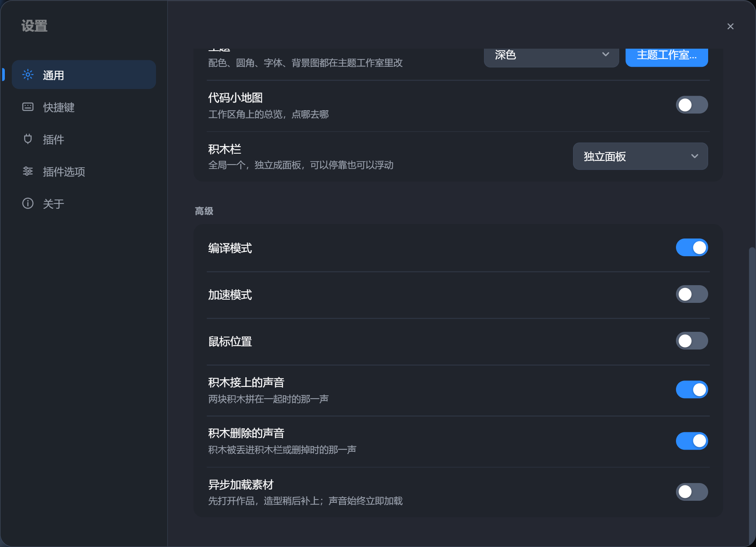Click the 加速模式 label
Viewport: 756px width, 547px height.
(x=230, y=295)
